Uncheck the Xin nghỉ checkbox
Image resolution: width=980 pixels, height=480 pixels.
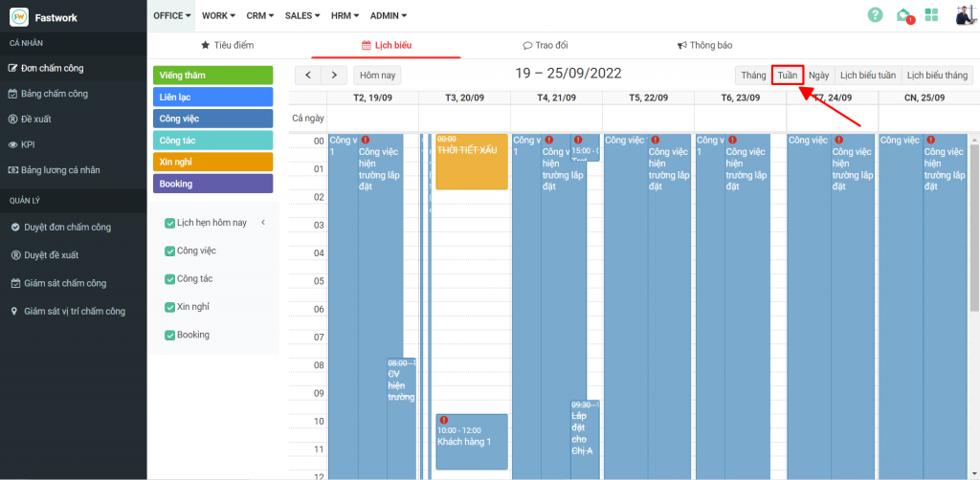[x=170, y=307]
